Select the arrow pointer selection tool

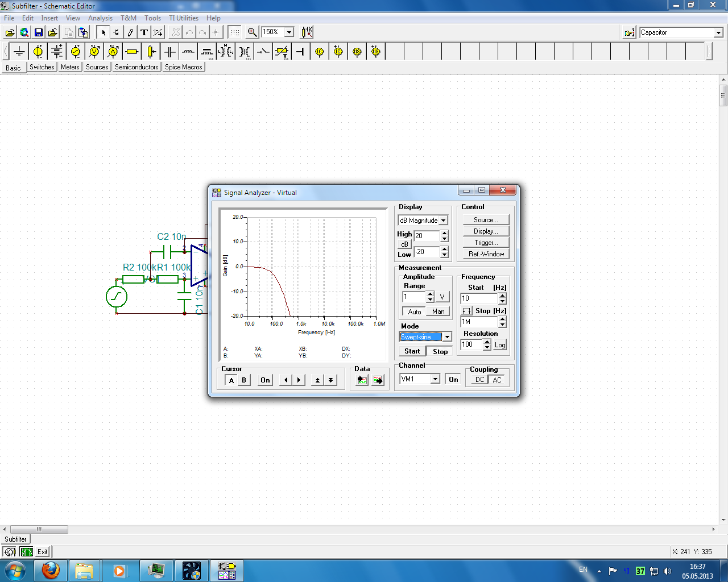[x=104, y=32]
